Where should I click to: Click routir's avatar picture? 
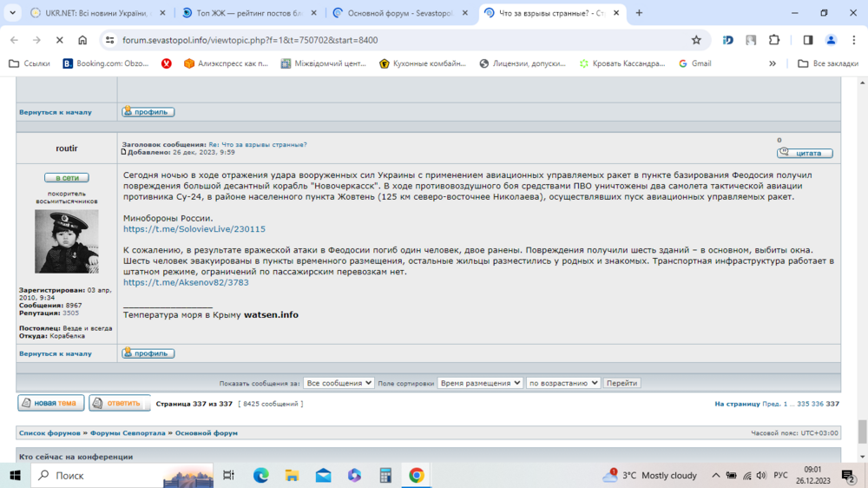pos(67,241)
